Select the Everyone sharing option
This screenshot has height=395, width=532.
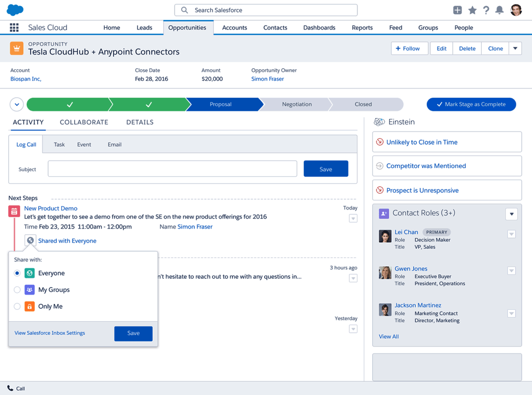[17, 273]
